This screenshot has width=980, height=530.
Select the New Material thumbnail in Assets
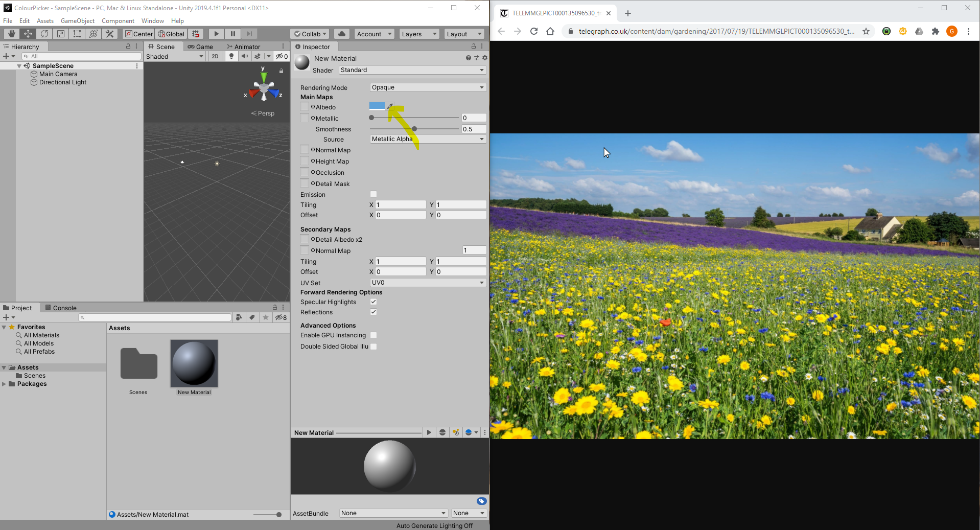pyautogui.click(x=194, y=364)
